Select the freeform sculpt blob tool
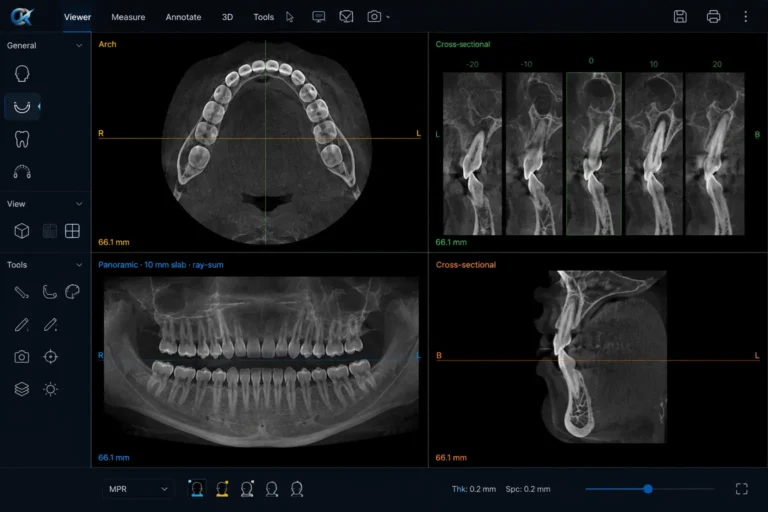Image resolution: width=768 pixels, height=512 pixels. click(x=72, y=292)
